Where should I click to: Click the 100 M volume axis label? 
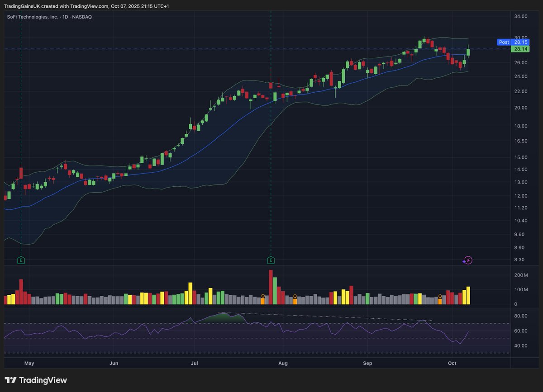(521, 290)
